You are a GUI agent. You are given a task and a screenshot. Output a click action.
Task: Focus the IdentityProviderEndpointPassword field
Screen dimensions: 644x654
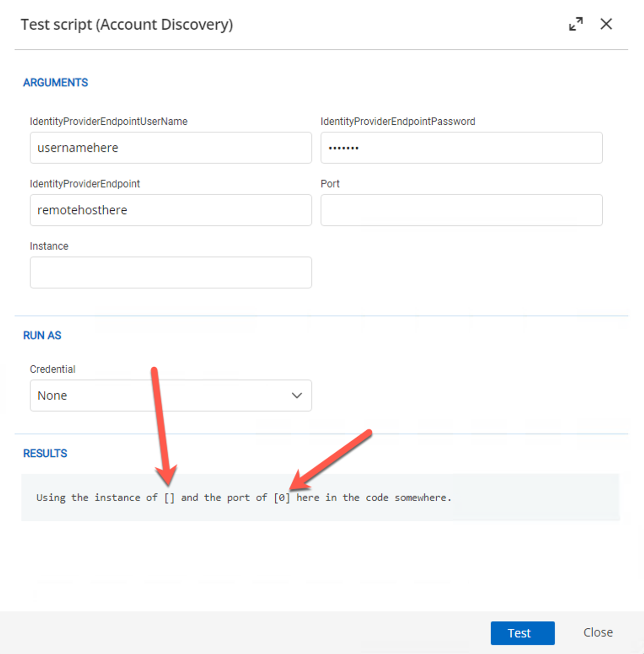pos(461,147)
